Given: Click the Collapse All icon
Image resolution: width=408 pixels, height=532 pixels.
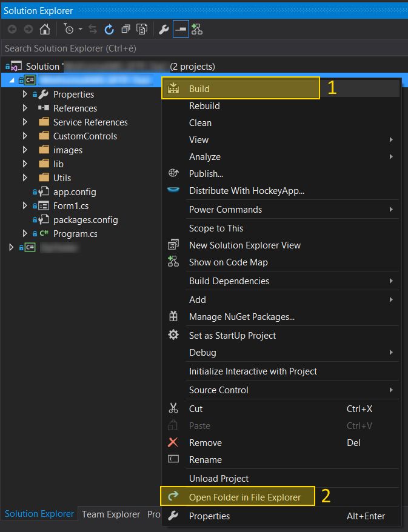Looking at the screenshot, I should (x=125, y=30).
